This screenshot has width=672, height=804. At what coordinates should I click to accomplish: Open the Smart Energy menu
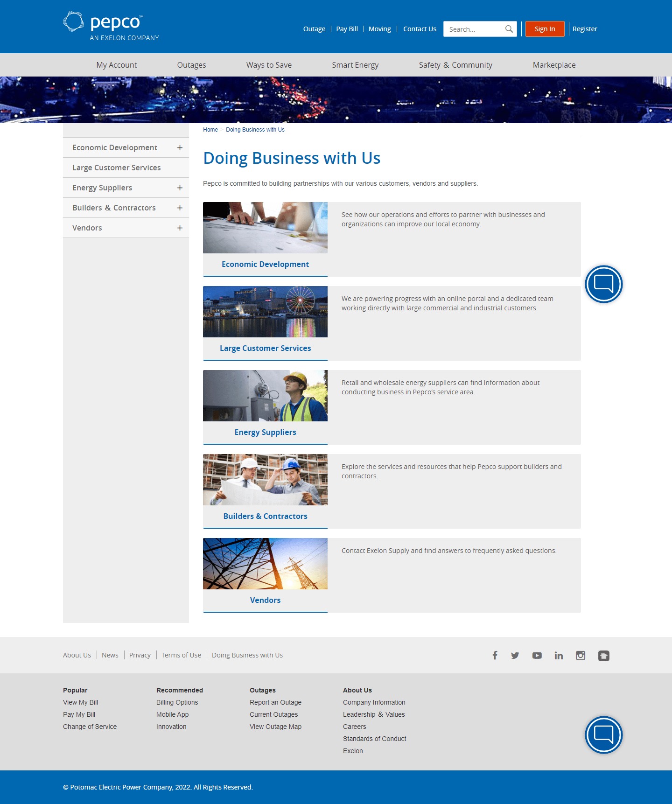click(355, 65)
